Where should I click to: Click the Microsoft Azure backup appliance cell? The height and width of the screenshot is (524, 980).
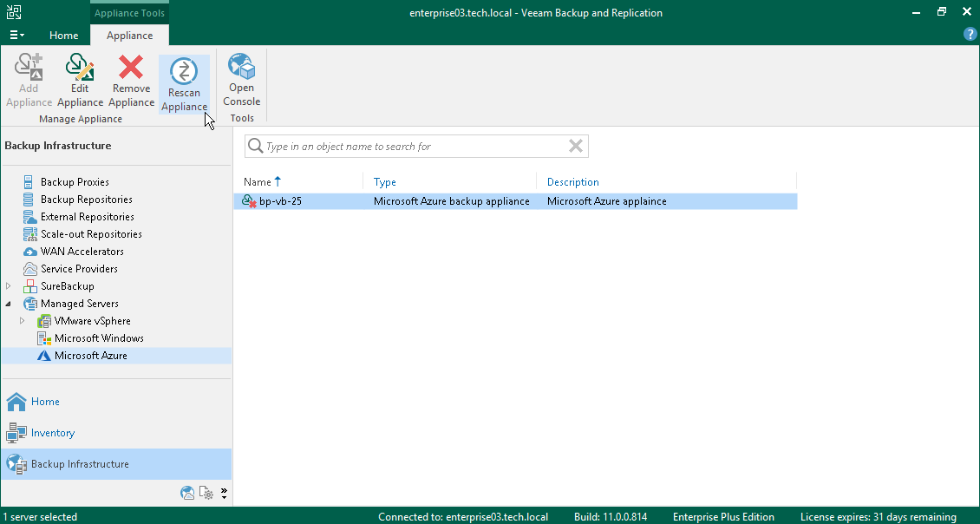click(451, 201)
